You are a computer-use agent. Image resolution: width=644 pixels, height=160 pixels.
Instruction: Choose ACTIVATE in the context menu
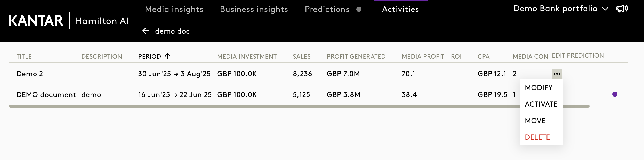point(541,104)
